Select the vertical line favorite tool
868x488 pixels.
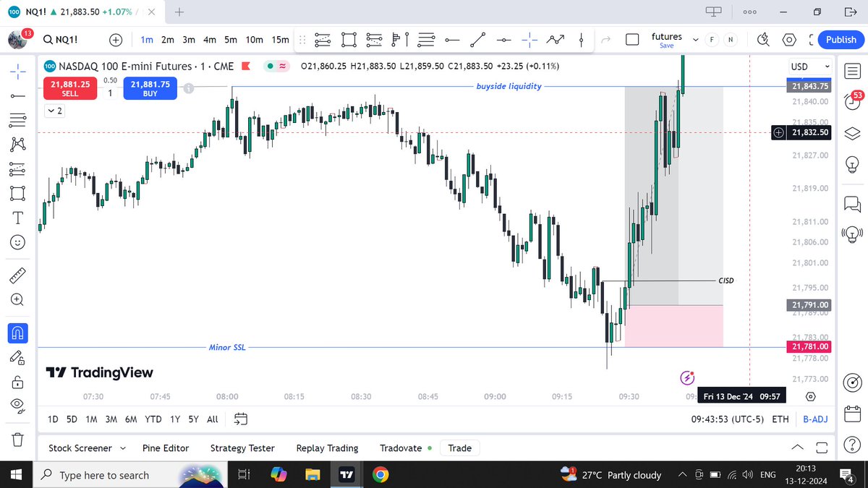click(x=582, y=40)
